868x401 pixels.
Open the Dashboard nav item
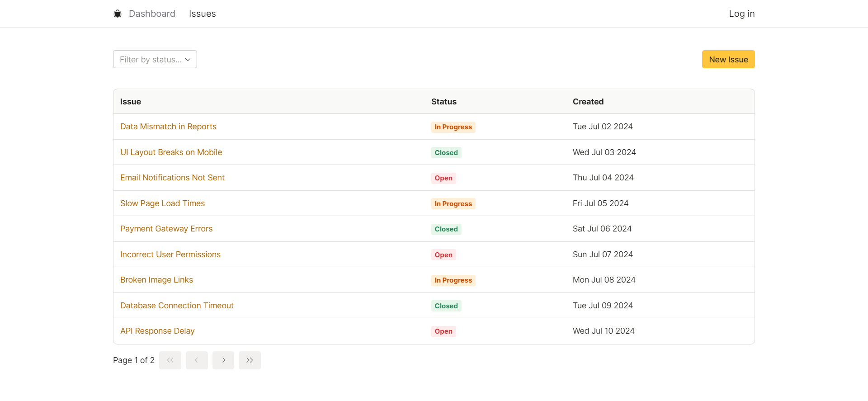click(152, 14)
